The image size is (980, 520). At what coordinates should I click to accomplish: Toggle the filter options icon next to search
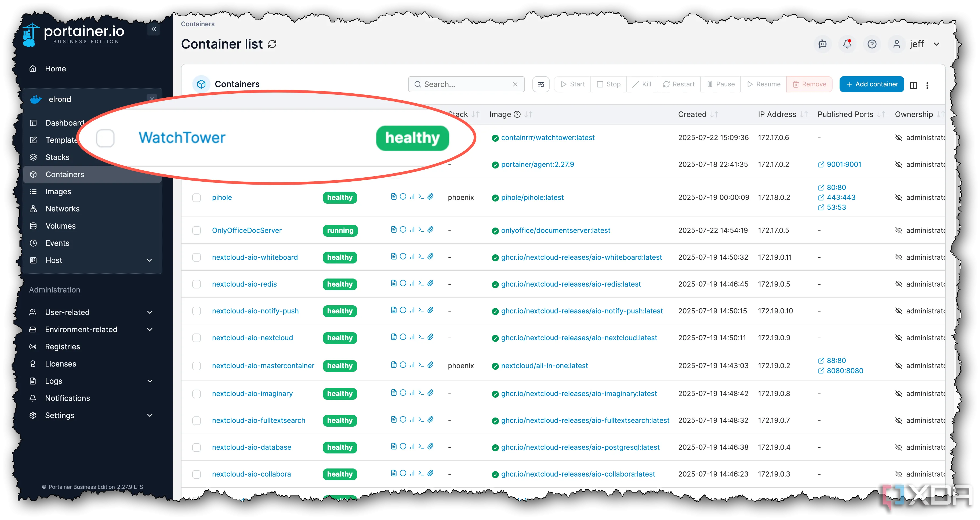pyautogui.click(x=540, y=84)
